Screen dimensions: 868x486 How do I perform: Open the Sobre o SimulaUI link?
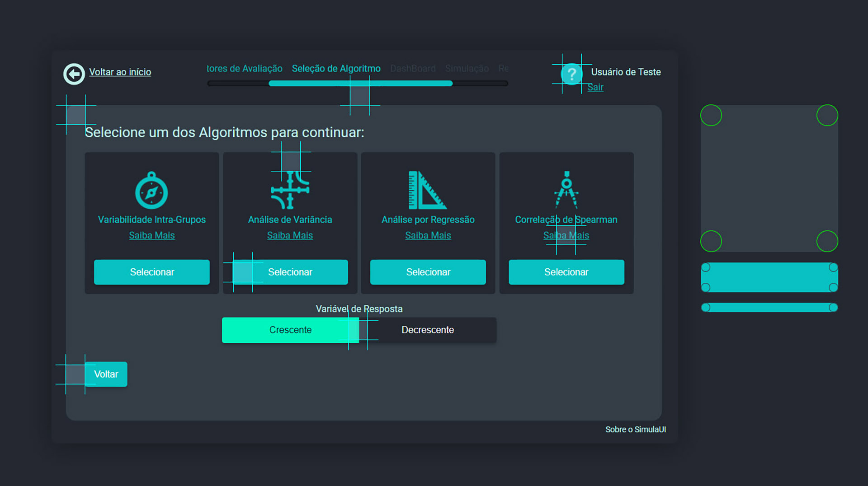pyautogui.click(x=636, y=430)
